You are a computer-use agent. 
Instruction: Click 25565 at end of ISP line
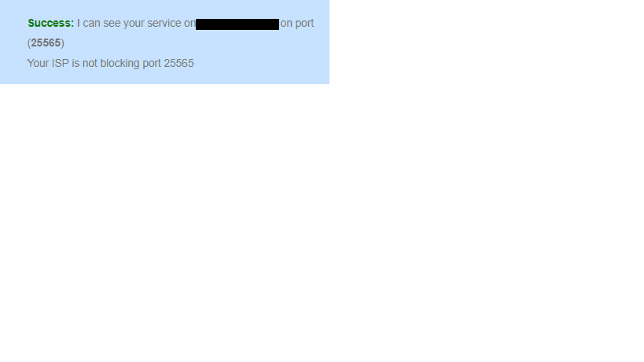pos(178,63)
